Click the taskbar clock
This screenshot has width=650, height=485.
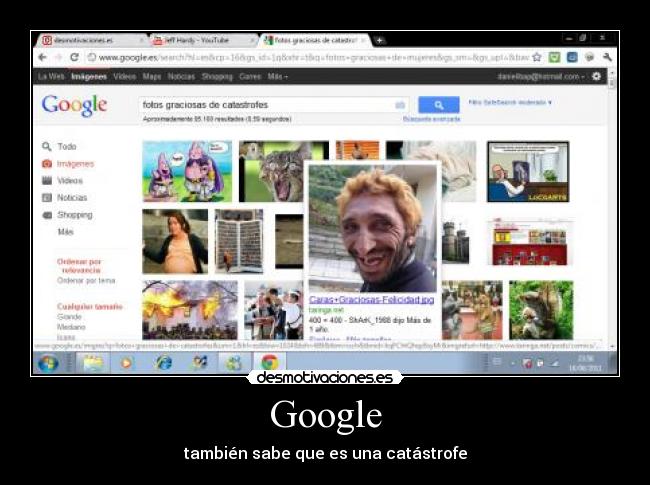[x=585, y=363]
